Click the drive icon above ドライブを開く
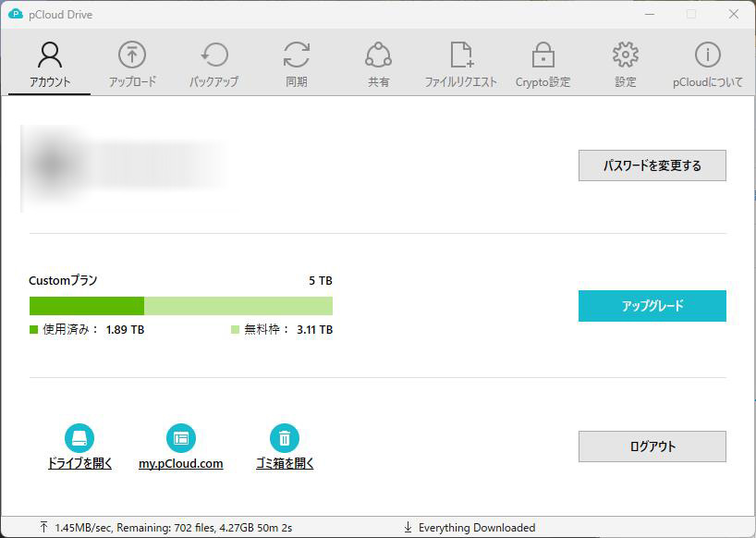The height and width of the screenshot is (538, 756). click(x=79, y=438)
